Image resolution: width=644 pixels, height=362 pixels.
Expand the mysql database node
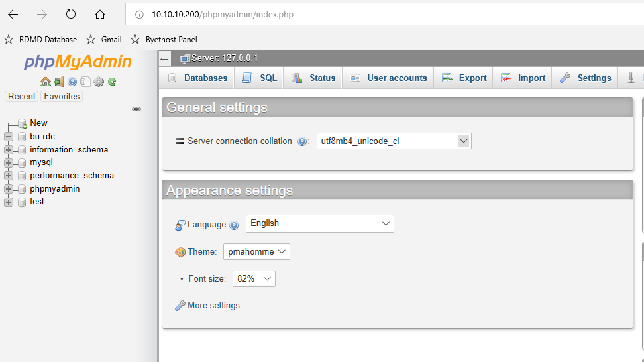pyautogui.click(x=9, y=162)
